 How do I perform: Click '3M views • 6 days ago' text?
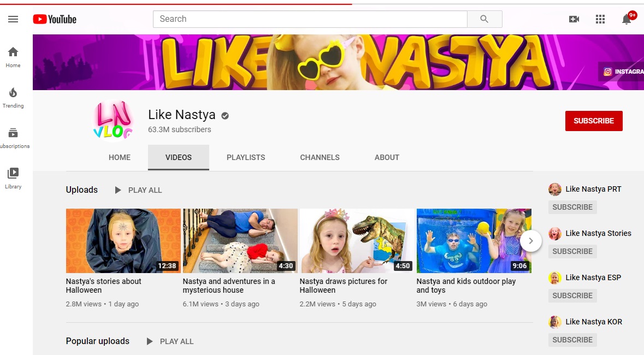coord(452,304)
